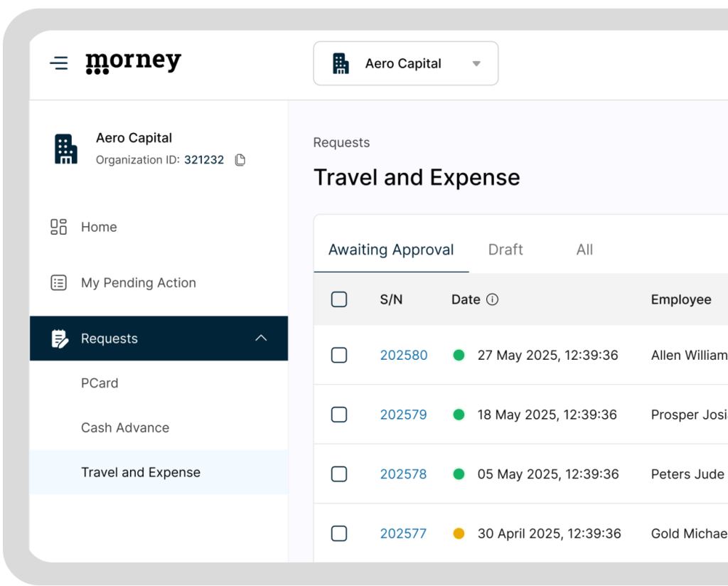Viewport: 728px width, 586px height.
Task: Click the info icon next to Date header
Action: pyautogui.click(x=492, y=299)
